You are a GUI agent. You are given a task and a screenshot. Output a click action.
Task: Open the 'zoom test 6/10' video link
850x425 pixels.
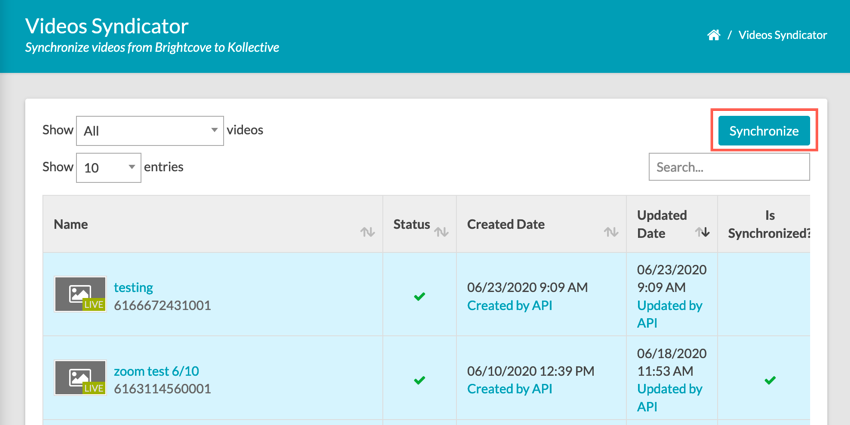coord(156,371)
